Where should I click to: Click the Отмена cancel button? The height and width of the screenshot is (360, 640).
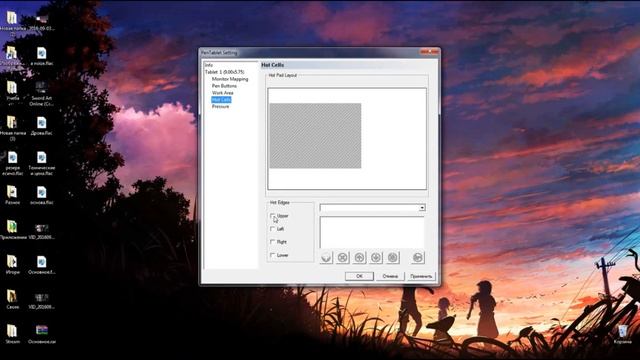click(x=390, y=276)
